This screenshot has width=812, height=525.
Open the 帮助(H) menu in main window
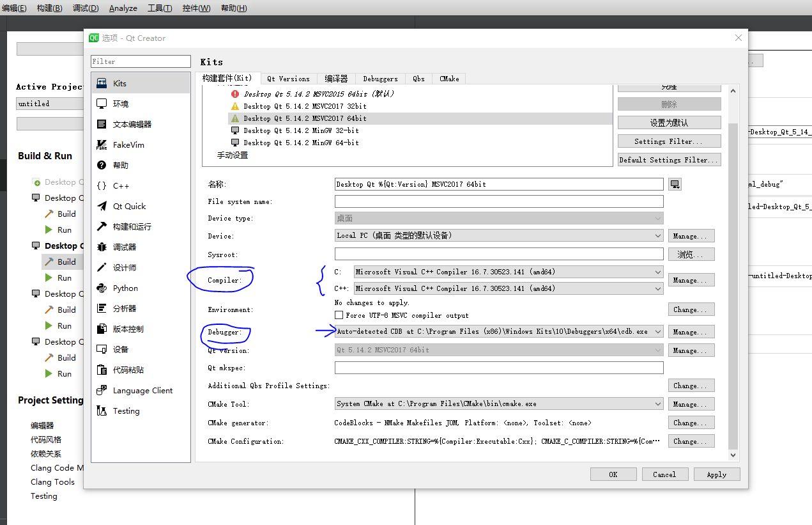[x=233, y=8]
